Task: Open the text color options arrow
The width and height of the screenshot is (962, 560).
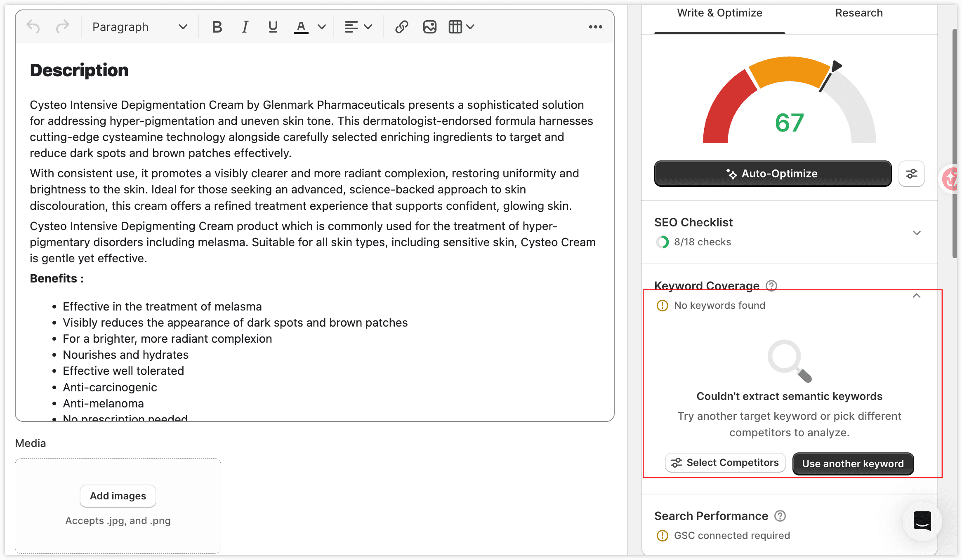Action: point(322,27)
